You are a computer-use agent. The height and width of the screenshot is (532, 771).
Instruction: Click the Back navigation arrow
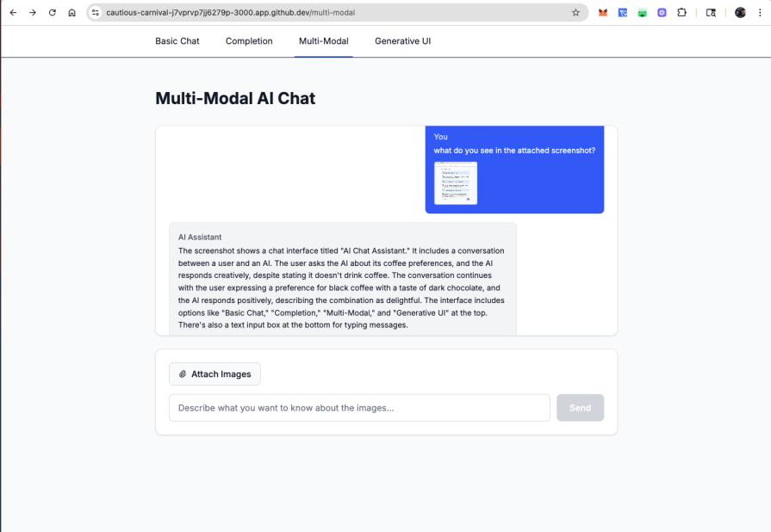click(13, 13)
